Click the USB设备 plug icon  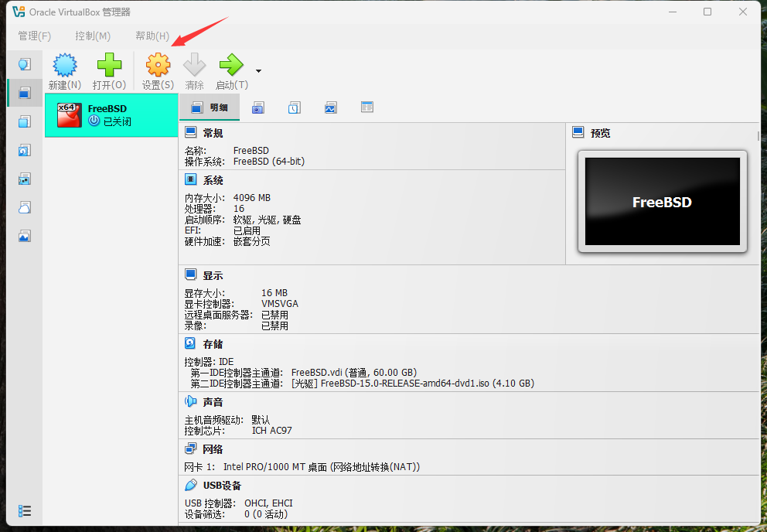coord(190,485)
